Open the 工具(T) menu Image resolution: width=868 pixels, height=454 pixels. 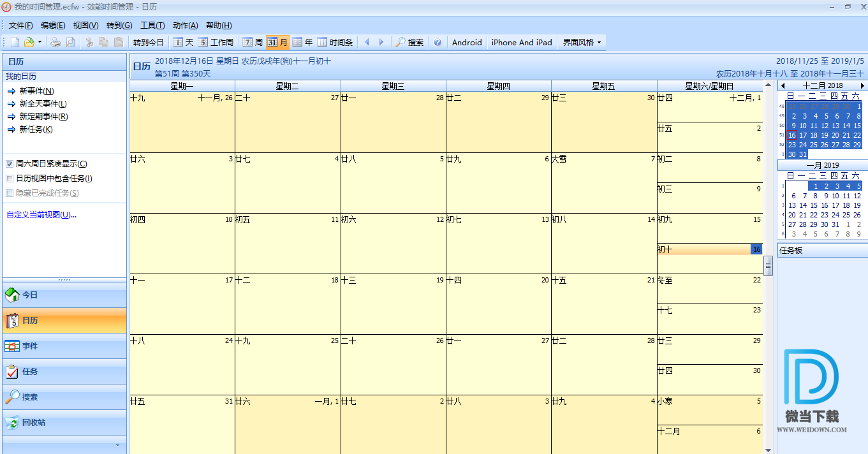click(152, 26)
